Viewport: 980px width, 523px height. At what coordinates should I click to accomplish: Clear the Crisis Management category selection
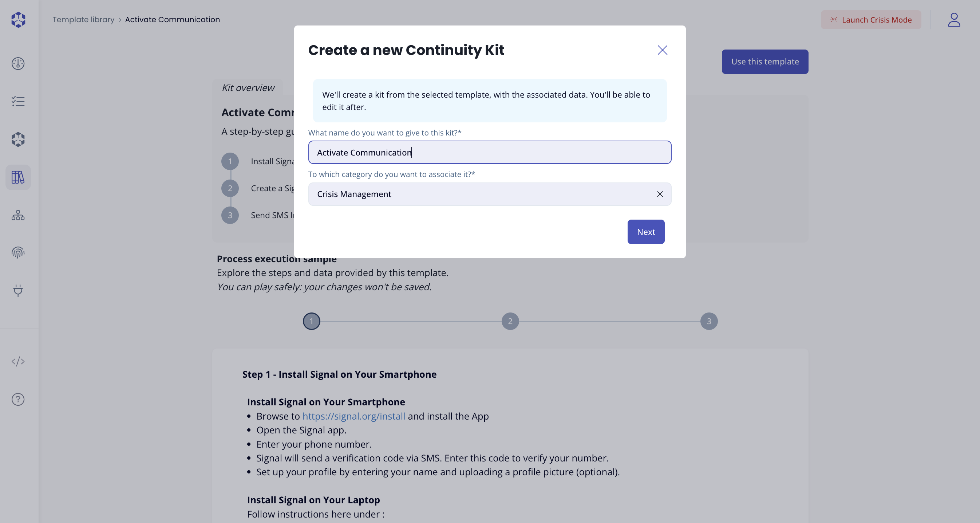pyautogui.click(x=660, y=194)
